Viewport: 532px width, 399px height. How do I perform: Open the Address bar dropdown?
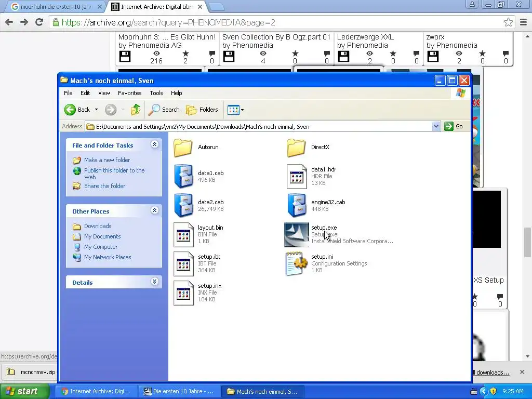coord(436,126)
